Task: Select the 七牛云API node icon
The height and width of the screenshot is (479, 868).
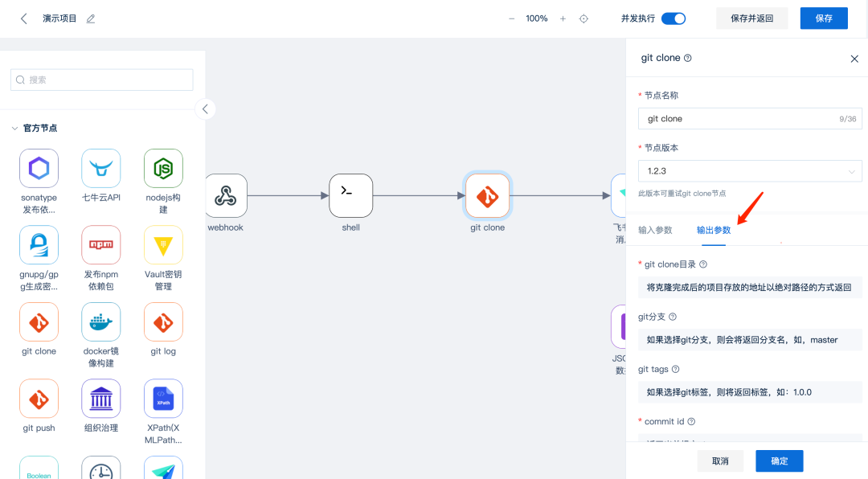Action: [100, 168]
